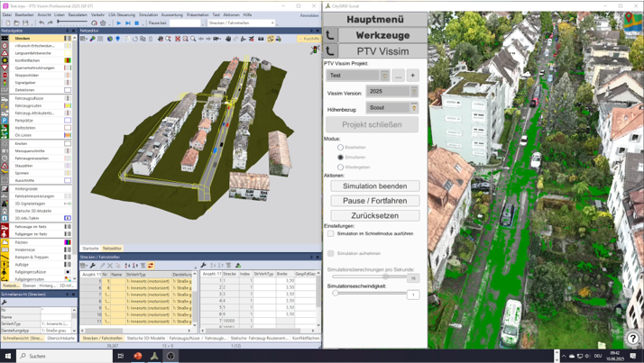Enable Simulation im Schnellmodus ausführen checkbox
Screen dimensions: 644x363
[331, 233]
